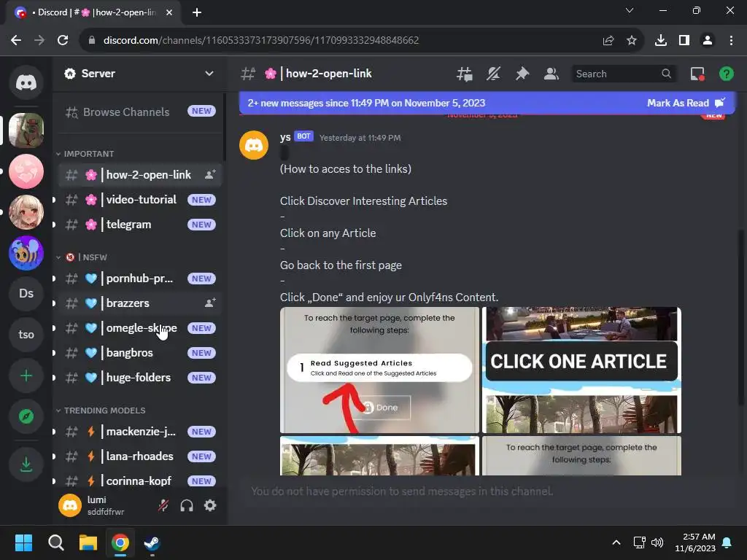Open Explore Discoverable Servers compass icon
This screenshot has height=560, width=747.
[x=26, y=416]
